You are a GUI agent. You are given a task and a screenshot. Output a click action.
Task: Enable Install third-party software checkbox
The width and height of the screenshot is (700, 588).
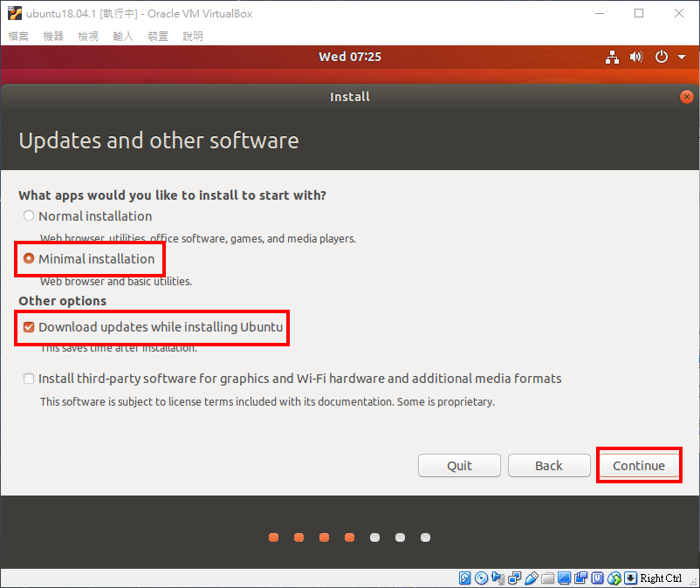point(29,379)
